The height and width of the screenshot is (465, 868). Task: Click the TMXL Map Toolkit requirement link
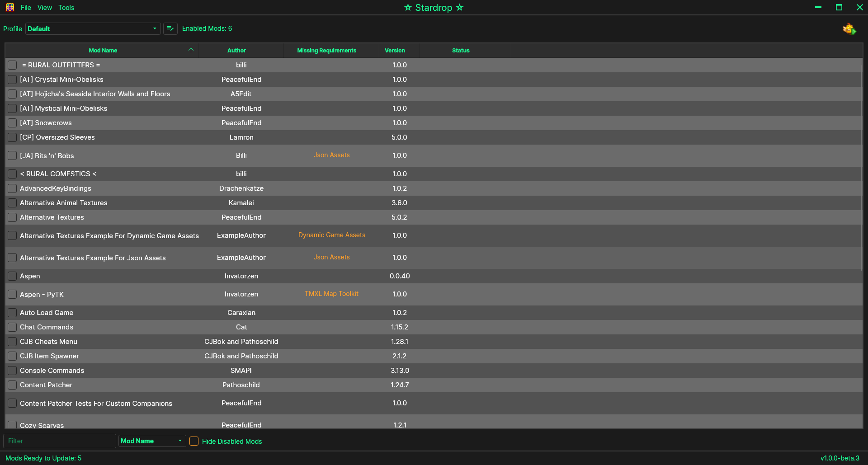[331, 294]
